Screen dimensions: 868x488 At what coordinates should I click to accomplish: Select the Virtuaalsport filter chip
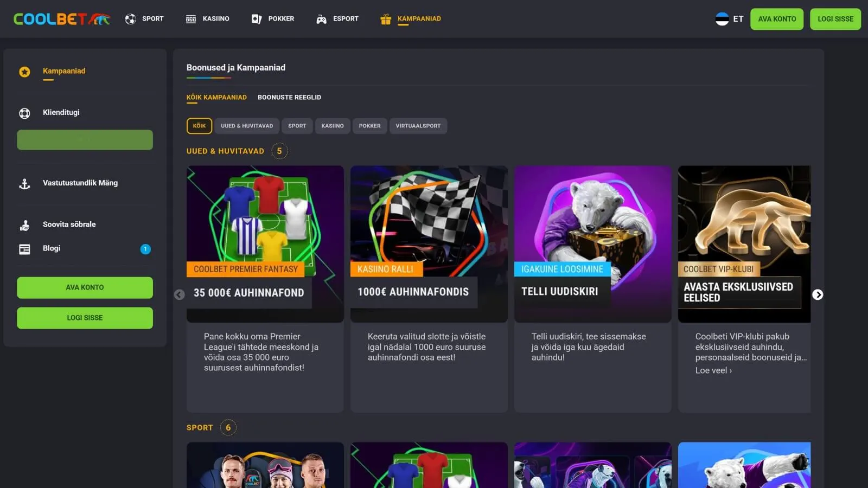[x=418, y=126]
